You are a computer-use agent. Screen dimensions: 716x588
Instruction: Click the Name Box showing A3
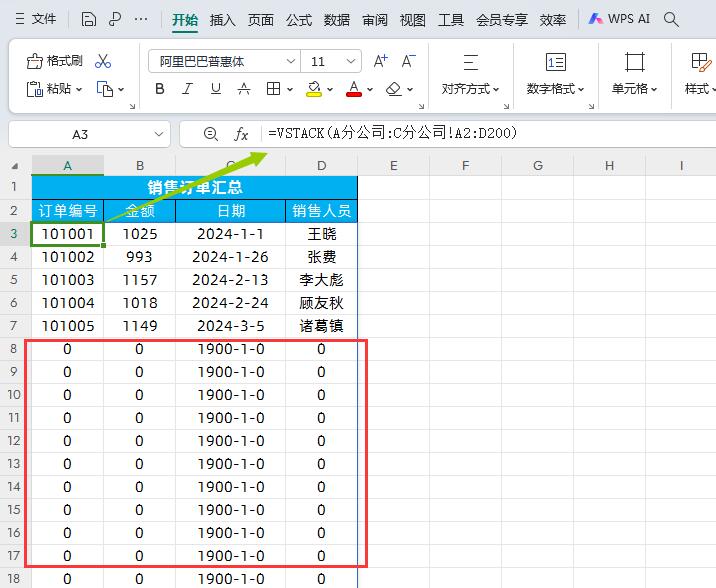tap(80, 135)
